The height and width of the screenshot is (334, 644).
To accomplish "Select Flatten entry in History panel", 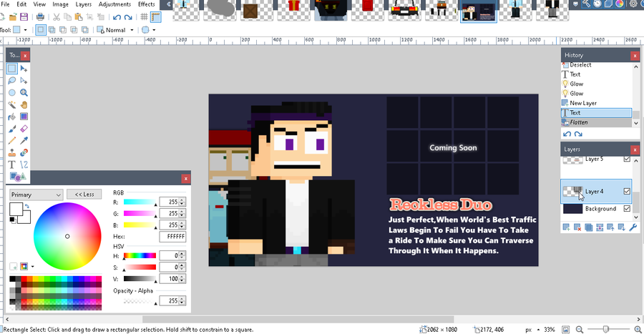I will click(x=596, y=122).
